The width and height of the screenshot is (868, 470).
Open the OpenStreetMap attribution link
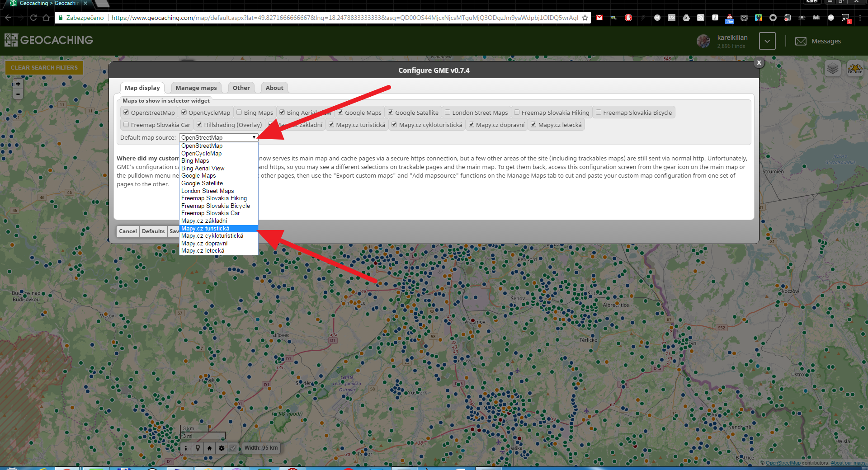783,463
